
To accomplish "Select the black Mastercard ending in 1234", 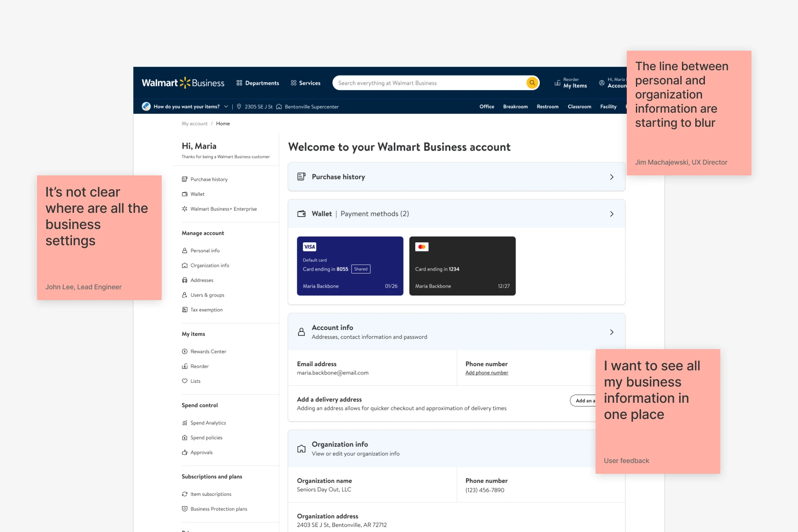I will [462, 266].
